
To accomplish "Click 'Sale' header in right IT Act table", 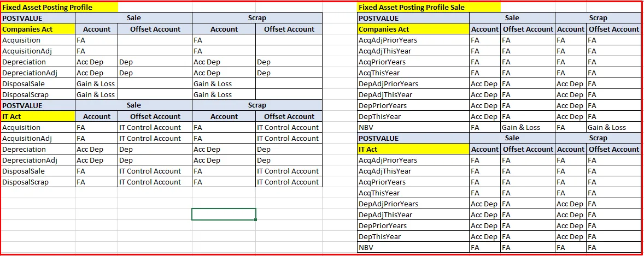I will pos(512,138).
